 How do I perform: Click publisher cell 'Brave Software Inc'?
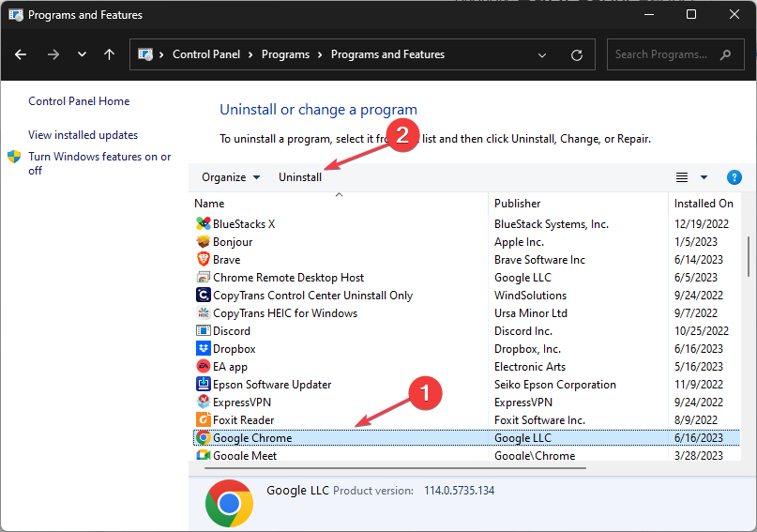click(539, 259)
